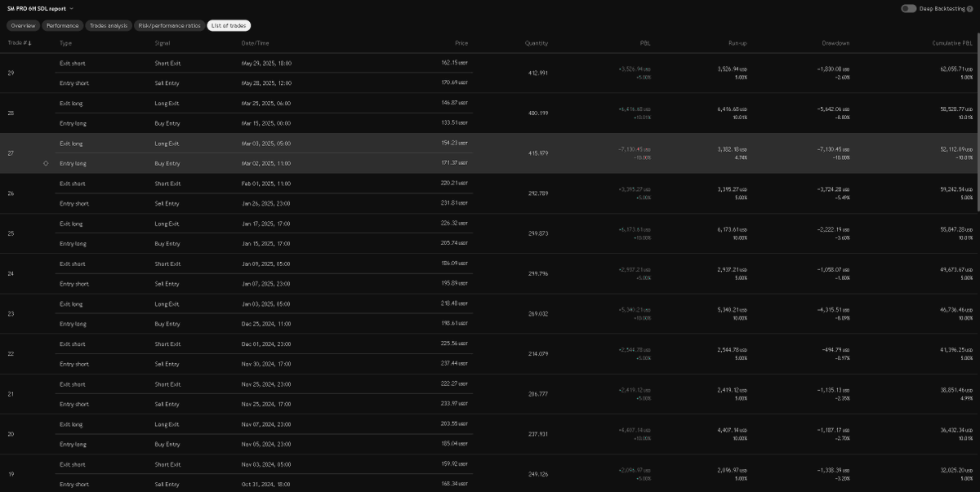Select trade number 23 cell
The height and width of the screenshot is (492, 980).
point(10,313)
